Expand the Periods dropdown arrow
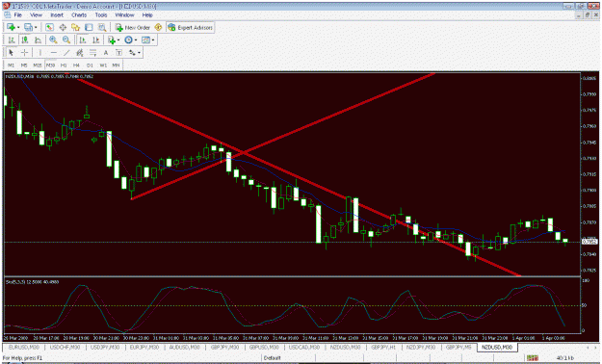 (136, 40)
